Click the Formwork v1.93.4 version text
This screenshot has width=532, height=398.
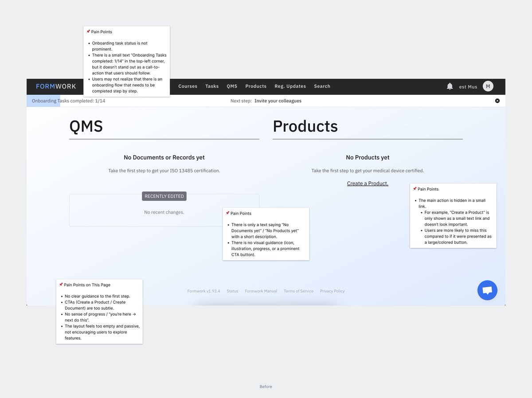click(203, 291)
